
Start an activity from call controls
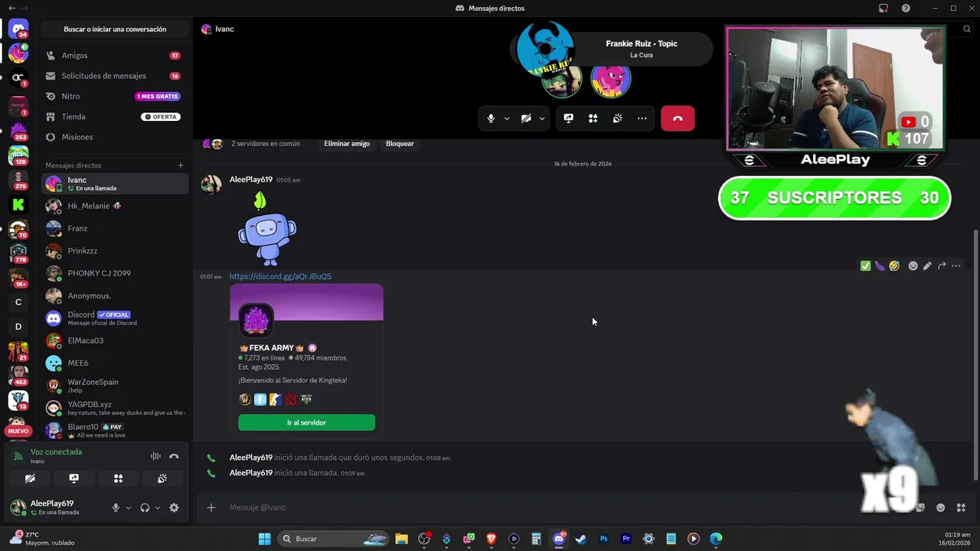click(x=593, y=119)
